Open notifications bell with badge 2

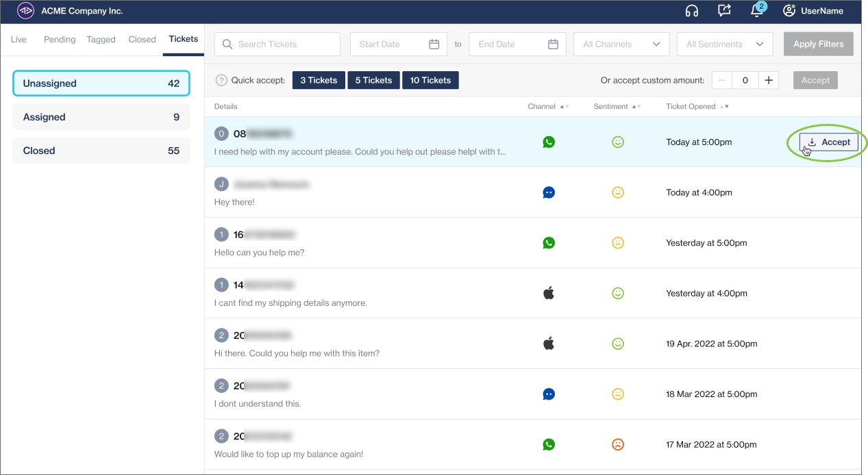tap(756, 11)
